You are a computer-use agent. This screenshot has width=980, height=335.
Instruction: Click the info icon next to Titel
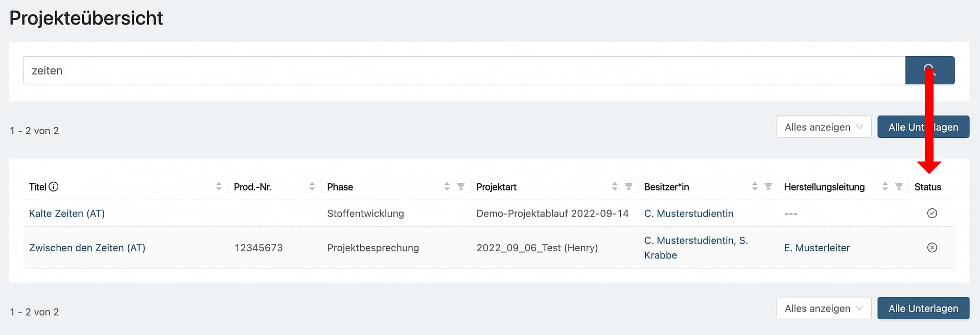point(54,187)
